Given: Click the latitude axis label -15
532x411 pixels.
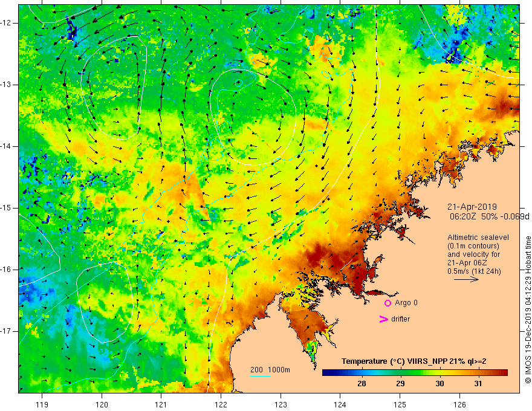Looking at the screenshot, I should pyautogui.click(x=6, y=208).
